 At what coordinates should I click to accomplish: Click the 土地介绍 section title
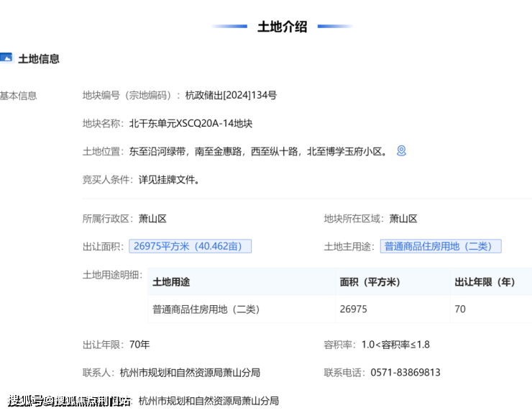pos(283,27)
